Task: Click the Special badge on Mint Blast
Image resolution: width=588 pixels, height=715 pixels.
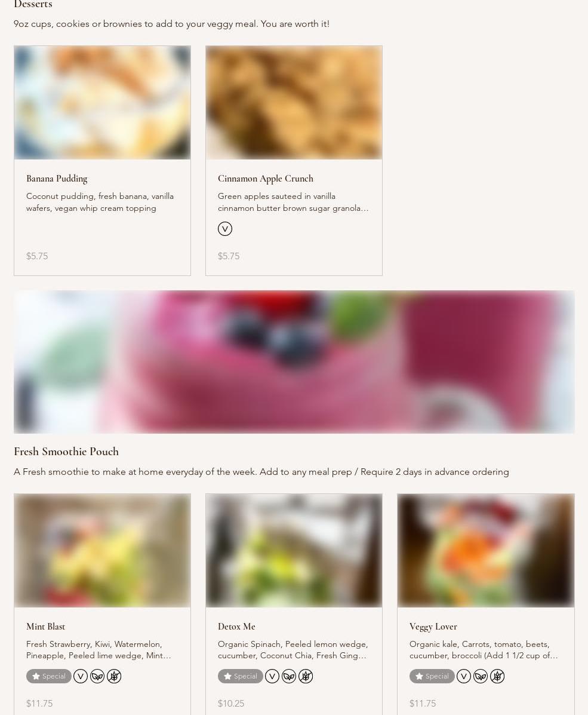Action: tap(49, 676)
